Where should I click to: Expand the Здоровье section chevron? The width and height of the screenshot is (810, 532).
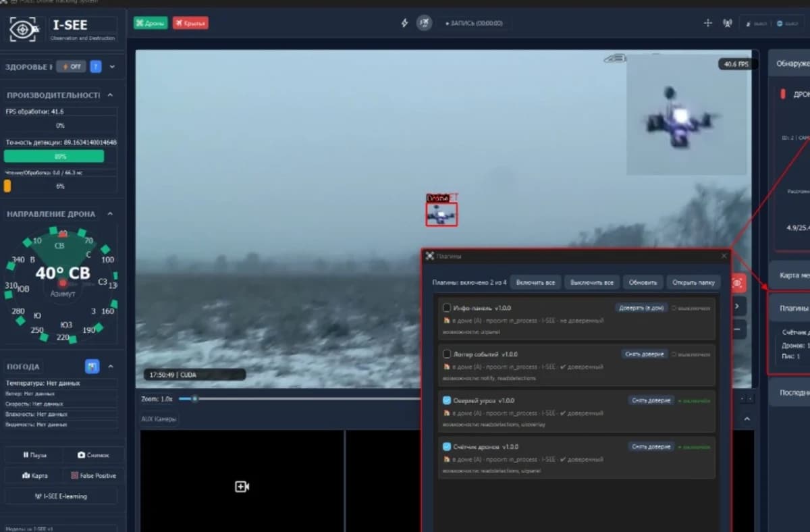(112, 67)
